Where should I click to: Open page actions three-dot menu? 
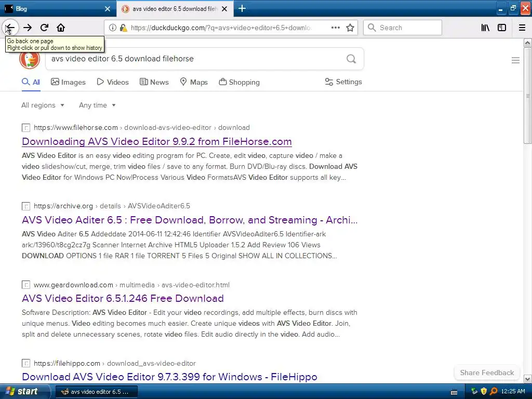click(x=335, y=28)
